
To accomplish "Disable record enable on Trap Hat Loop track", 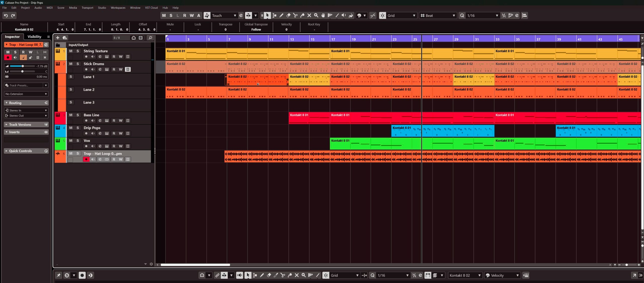I will point(86,159).
